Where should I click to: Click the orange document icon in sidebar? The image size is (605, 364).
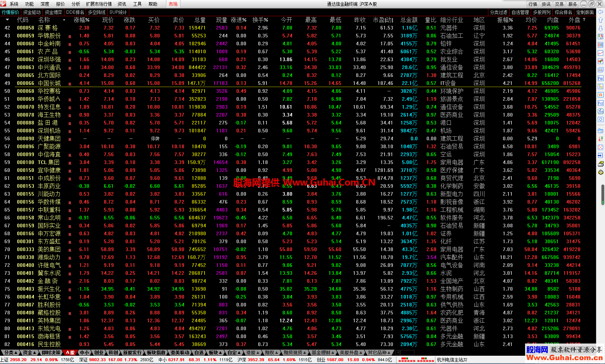(x=600, y=95)
